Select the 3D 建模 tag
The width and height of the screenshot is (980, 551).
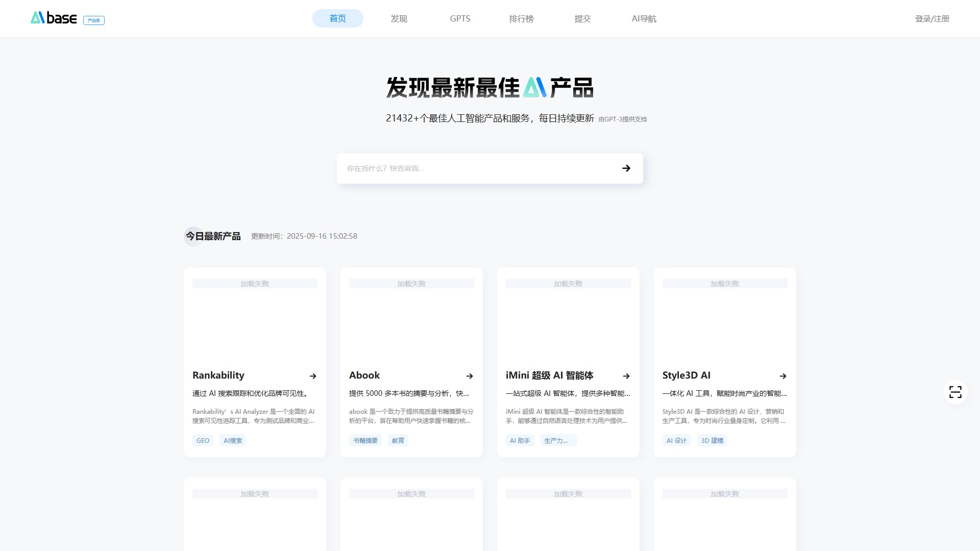pos(712,440)
